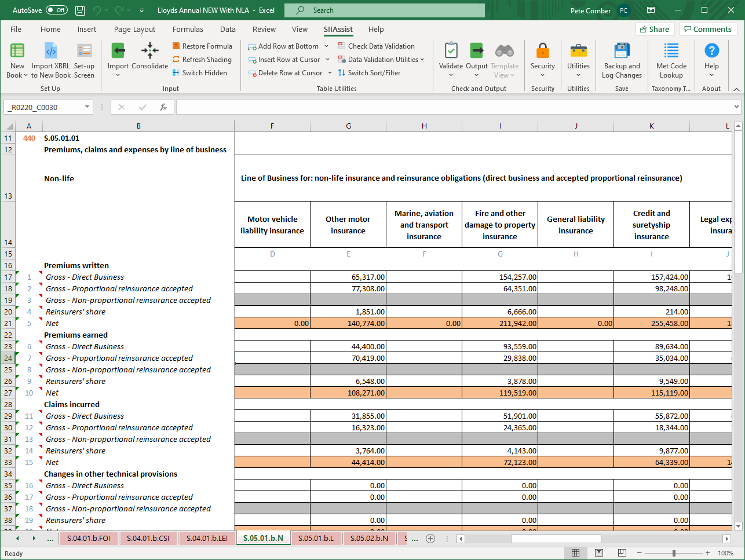The height and width of the screenshot is (560, 745).
Task: Click Restore Formula
Action: [x=202, y=46]
